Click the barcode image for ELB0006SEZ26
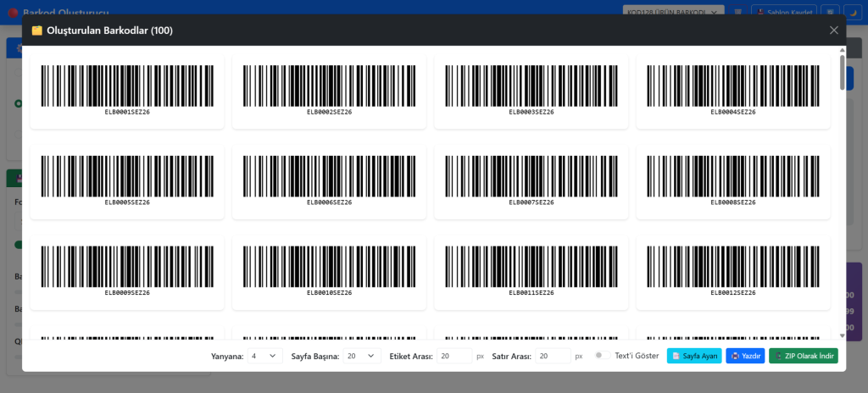Image resolution: width=868 pixels, height=393 pixels. pyautogui.click(x=330, y=176)
